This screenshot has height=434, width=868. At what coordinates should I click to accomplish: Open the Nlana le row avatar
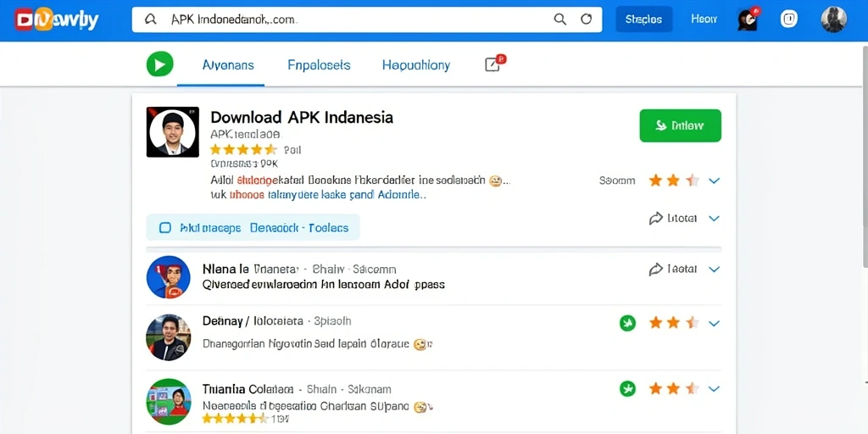tap(169, 277)
